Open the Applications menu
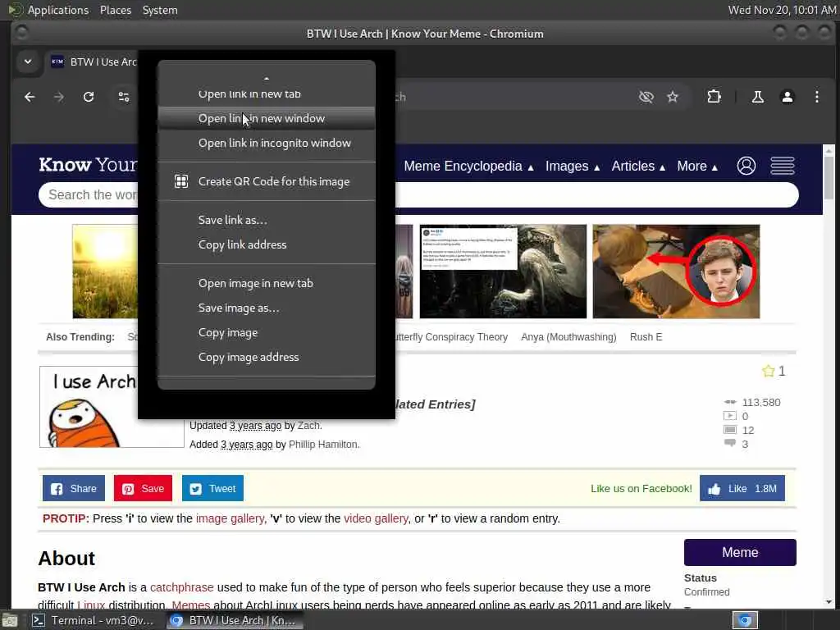Screen dimensions: 840x630 click(x=58, y=10)
